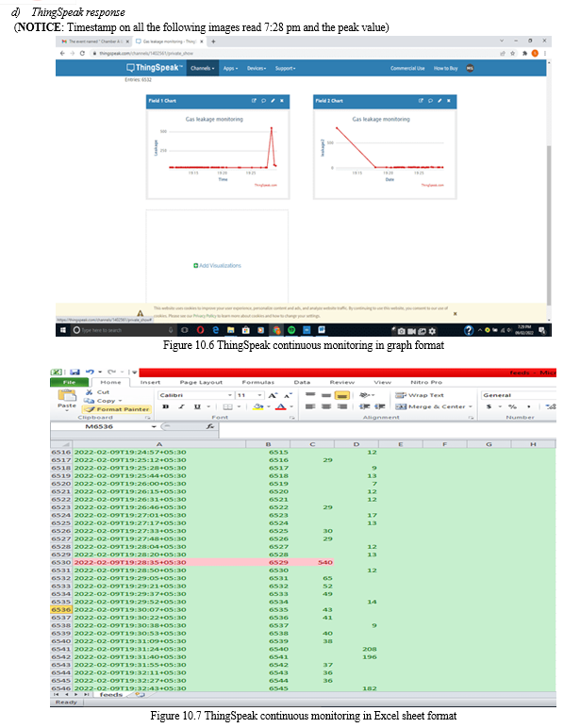Select row header 6536

(61, 609)
